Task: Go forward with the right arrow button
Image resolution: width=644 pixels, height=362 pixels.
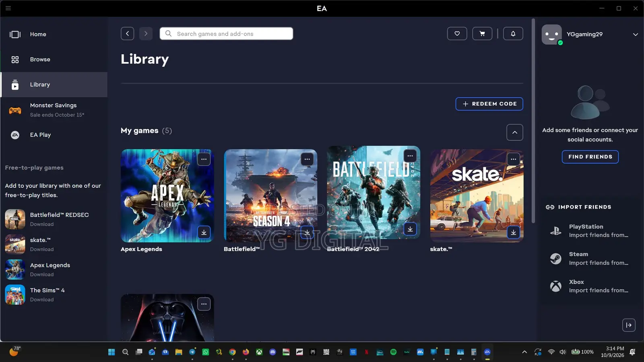Action: [x=146, y=34]
